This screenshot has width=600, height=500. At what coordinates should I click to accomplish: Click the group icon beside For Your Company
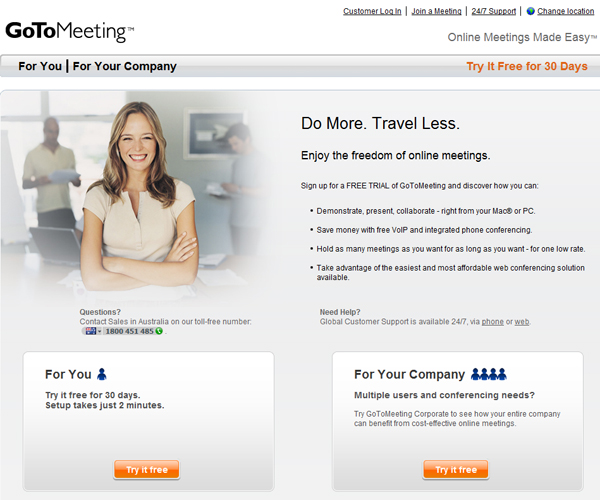[x=489, y=374]
